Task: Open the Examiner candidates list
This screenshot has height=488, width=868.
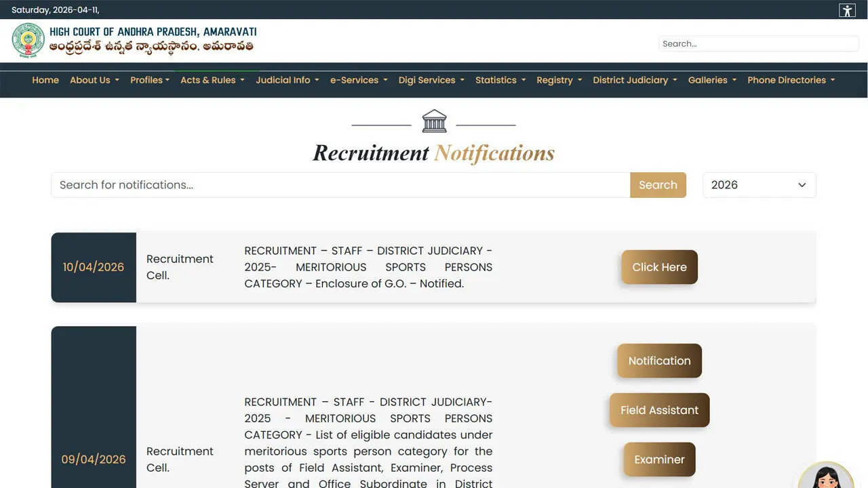Action: (x=658, y=460)
